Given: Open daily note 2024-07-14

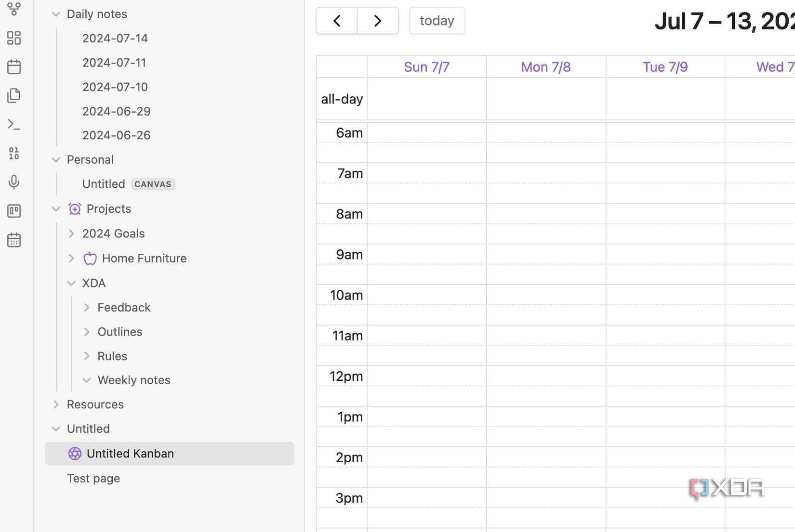Looking at the screenshot, I should (x=115, y=39).
